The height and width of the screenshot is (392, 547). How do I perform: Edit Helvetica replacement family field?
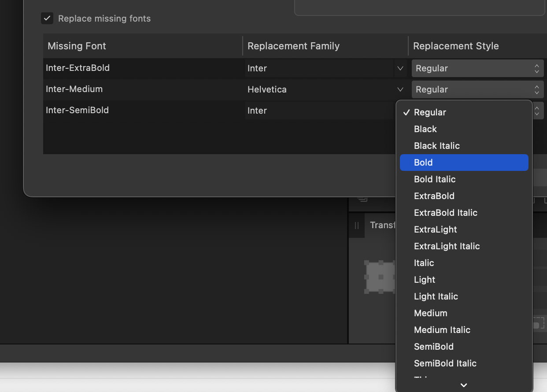pyautogui.click(x=319, y=89)
